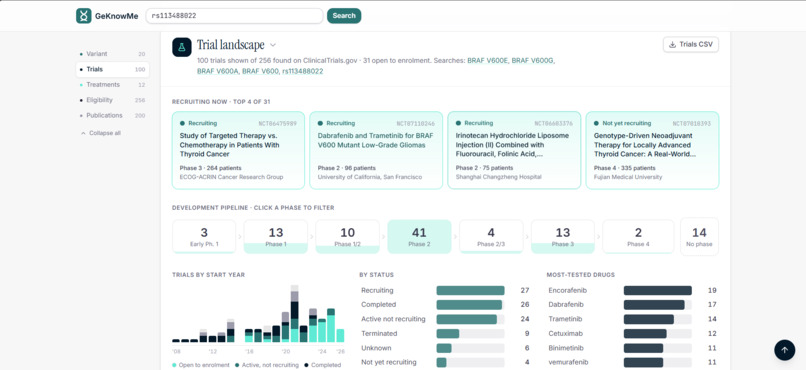Click University of California, San Francisco text
The image size is (806, 370).
point(370,177)
